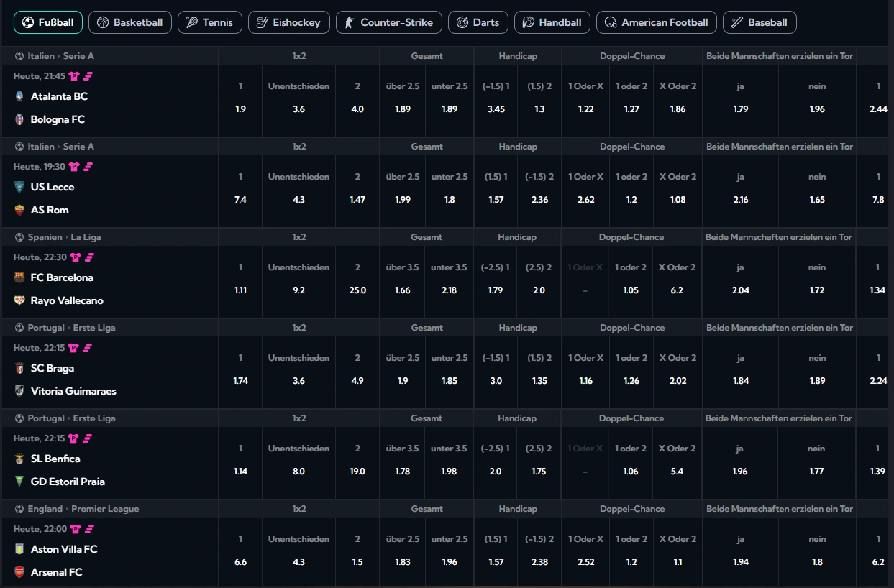
Task: Open the Eishockey tab
Action: pos(289,22)
